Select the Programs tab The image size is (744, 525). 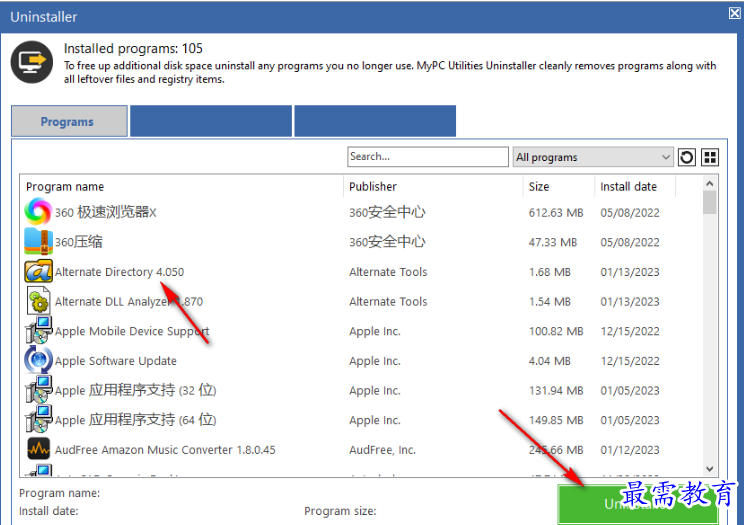pyautogui.click(x=69, y=122)
